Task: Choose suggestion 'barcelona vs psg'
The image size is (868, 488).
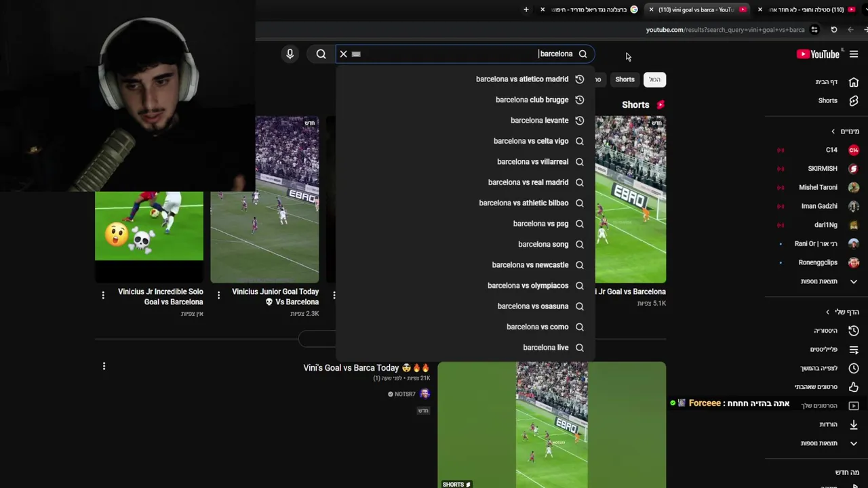Action: 465,224
